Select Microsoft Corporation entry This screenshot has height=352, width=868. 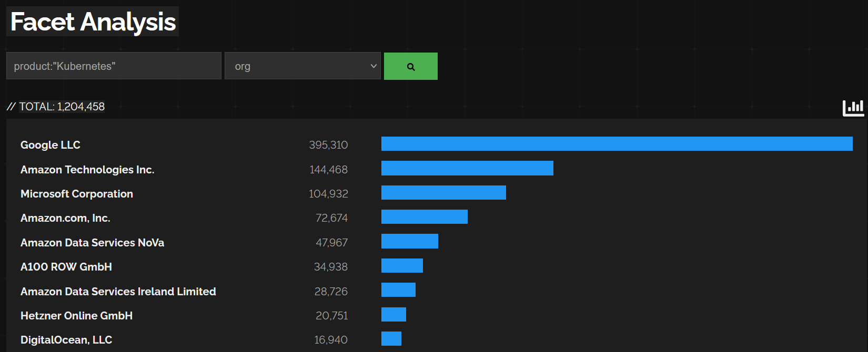pos(77,194)
